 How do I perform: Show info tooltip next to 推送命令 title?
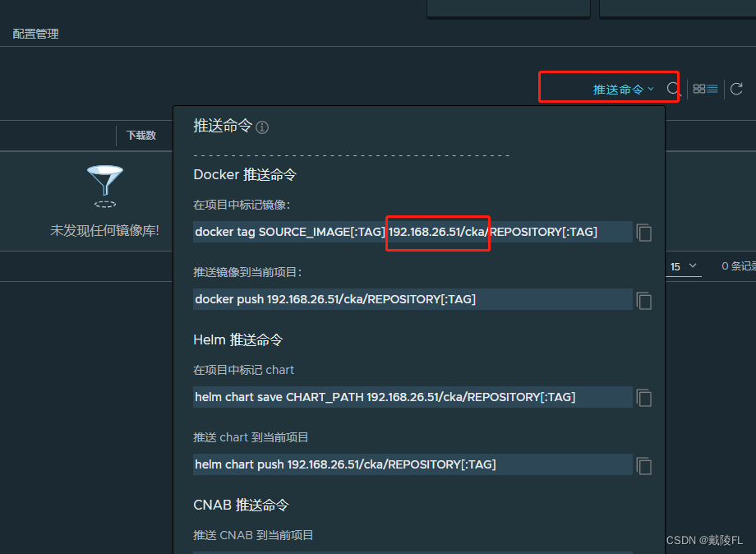pos(262,127)
